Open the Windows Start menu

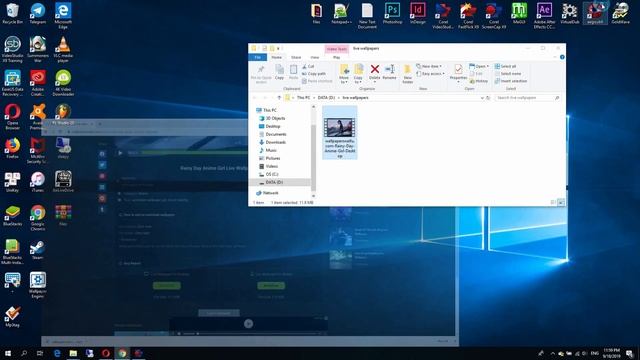[8, 353]
